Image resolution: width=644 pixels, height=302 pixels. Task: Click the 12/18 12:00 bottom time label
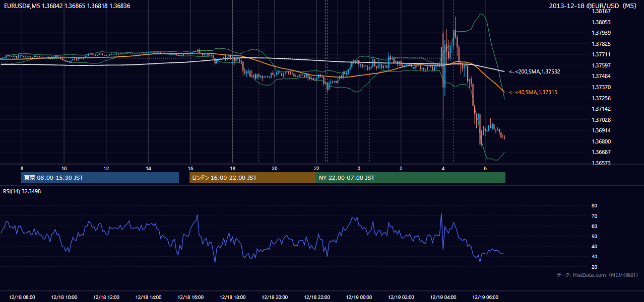point(106,297)
